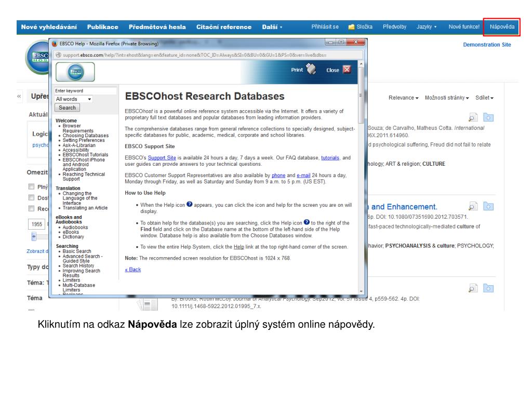Open the Relevance sort dropdown
532x399 pixels.
(x=403, y=98)
